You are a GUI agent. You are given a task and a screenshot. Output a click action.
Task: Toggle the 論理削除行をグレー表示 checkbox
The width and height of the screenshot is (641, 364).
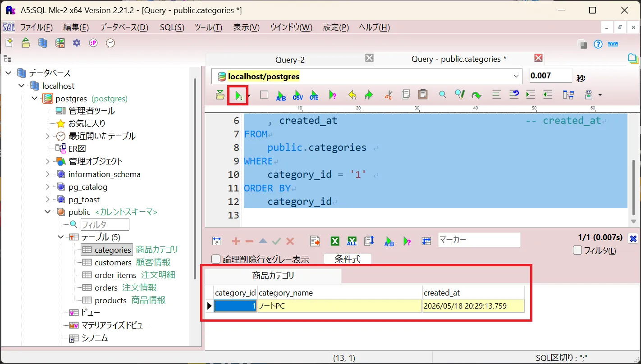point(216,259)
